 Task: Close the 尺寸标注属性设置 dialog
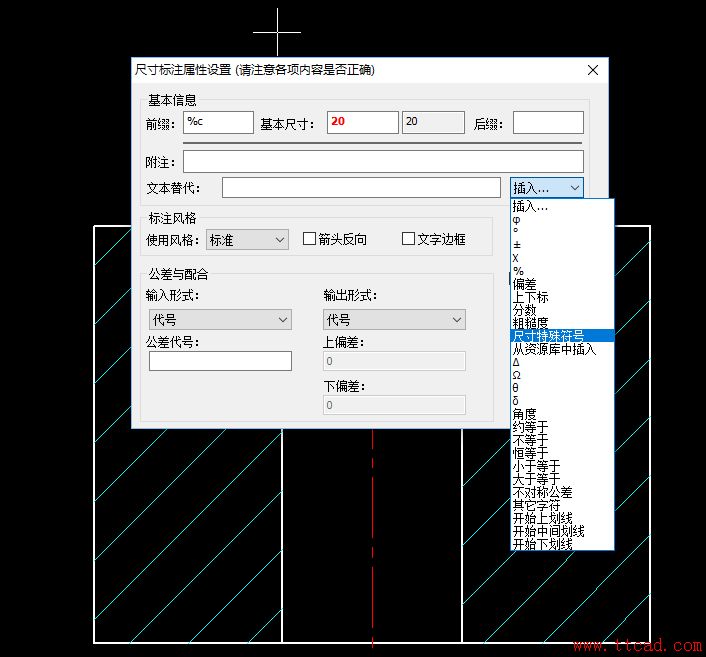coord(593,70)
